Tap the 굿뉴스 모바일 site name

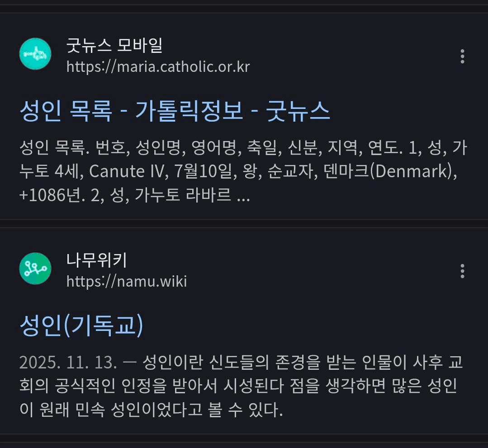[x=114, y=45]
